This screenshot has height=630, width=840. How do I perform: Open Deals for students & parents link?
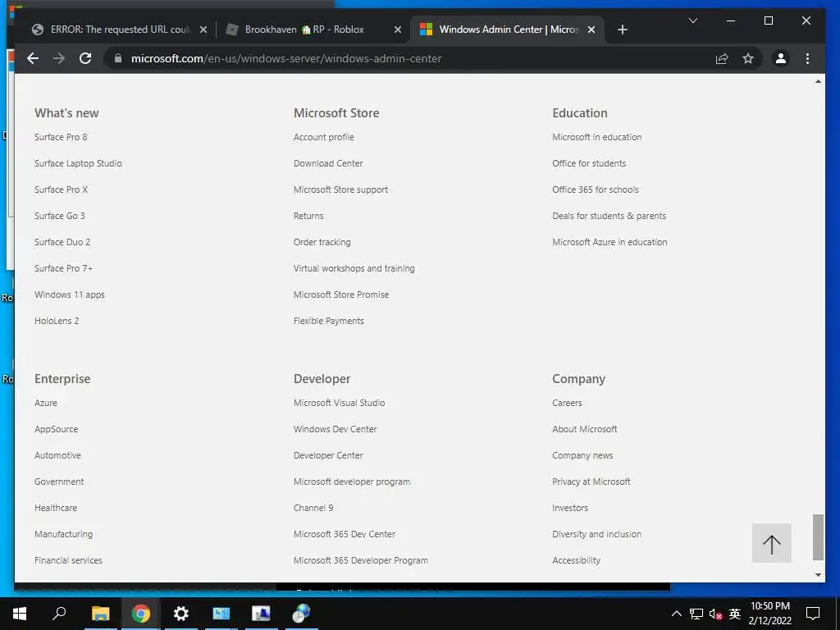click(x=609, y=216)
